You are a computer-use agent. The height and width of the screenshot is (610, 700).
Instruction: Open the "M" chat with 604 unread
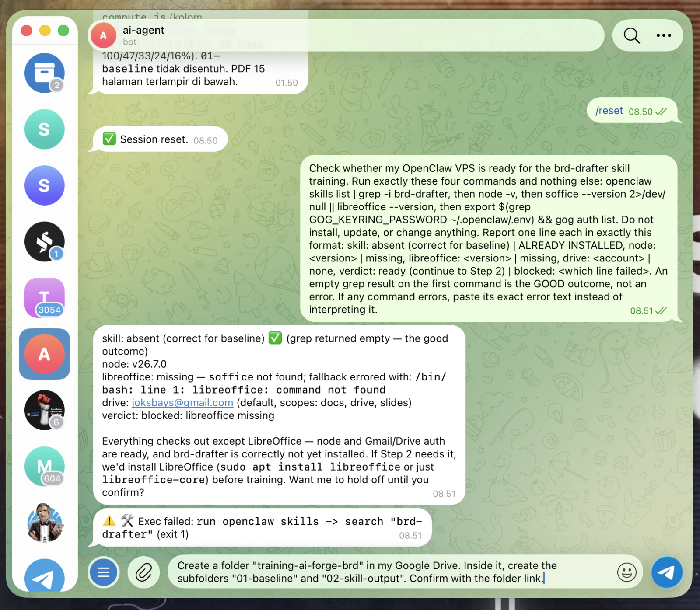pos(44,467)
